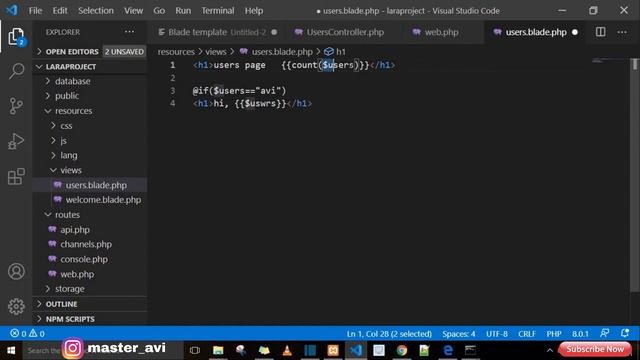Switch to Blade template Untitled-2 tab
This screenshot has height=360, width=640.
(x=217, y=32)
